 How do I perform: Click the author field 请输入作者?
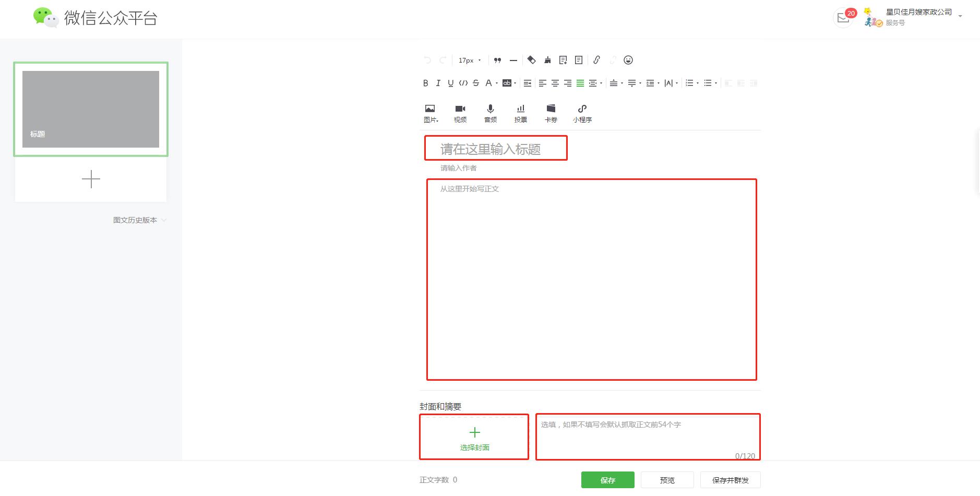tap(458, 168)
